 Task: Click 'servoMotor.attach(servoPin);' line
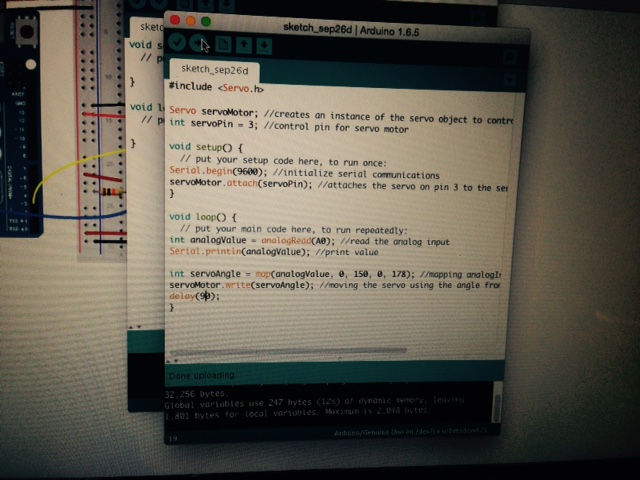(x=338, y=184)
